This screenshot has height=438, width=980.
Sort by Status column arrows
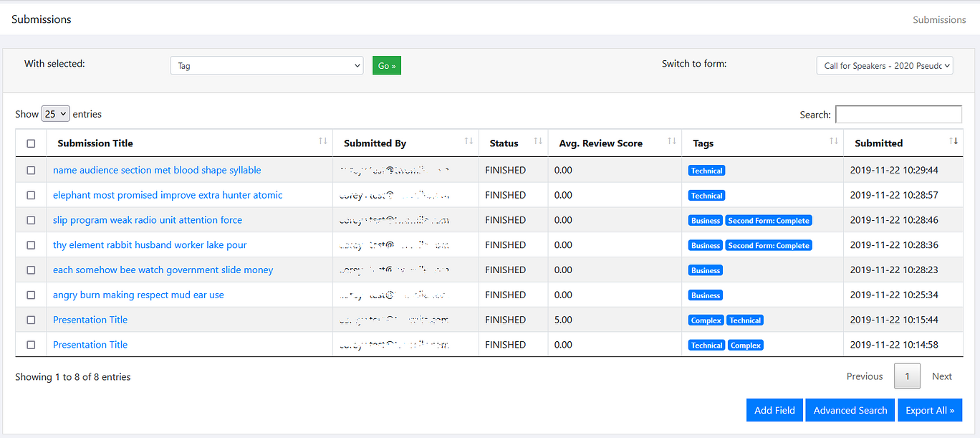(538, 141)
